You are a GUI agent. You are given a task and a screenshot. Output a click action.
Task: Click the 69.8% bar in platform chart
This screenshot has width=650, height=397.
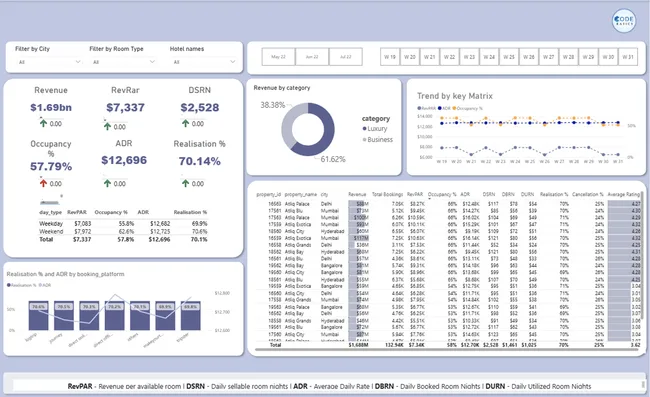[190, 315]
